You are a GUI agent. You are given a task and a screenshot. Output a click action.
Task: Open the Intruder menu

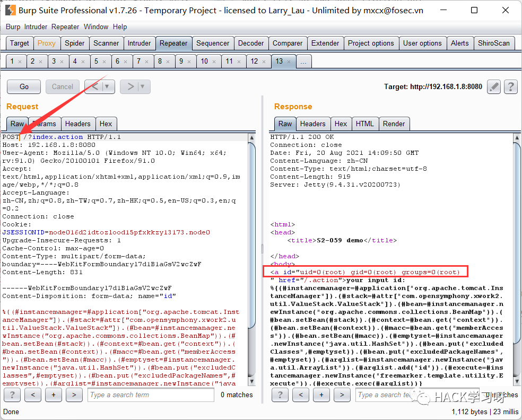pyautogui.click(x=36, y=27)
